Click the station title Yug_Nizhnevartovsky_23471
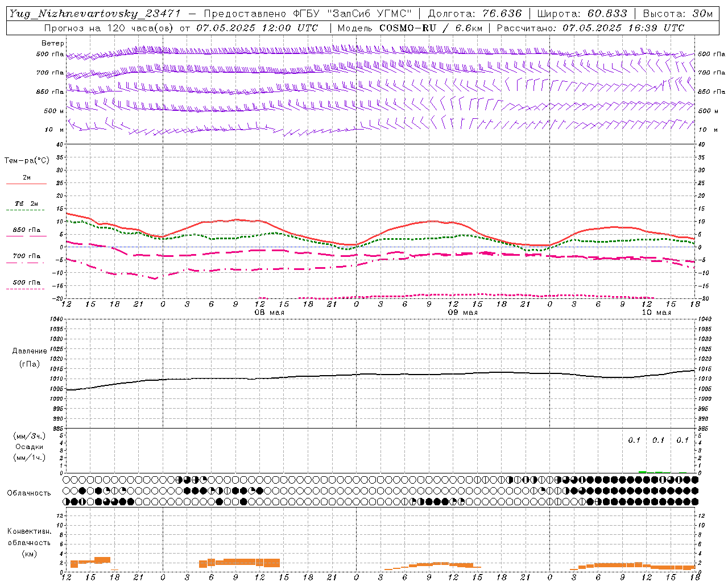Viewport: 728px width, 582px height. pos(94,14)
